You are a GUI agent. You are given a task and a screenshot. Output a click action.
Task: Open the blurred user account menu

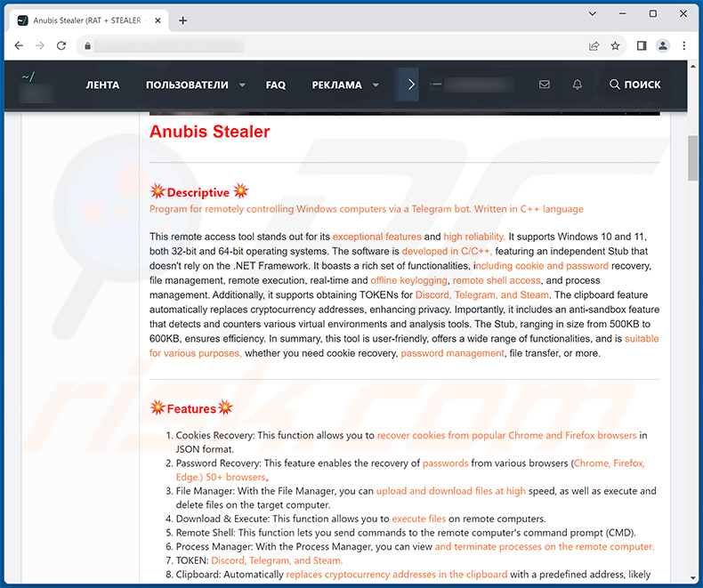(472, 85)
